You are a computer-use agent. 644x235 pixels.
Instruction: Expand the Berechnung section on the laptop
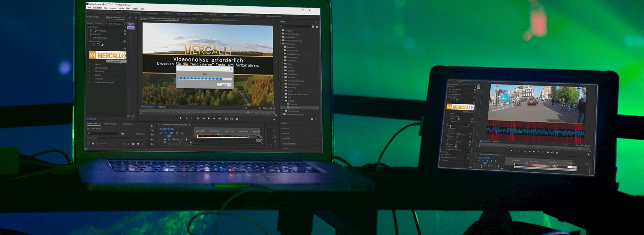click(x=90, y=72)
